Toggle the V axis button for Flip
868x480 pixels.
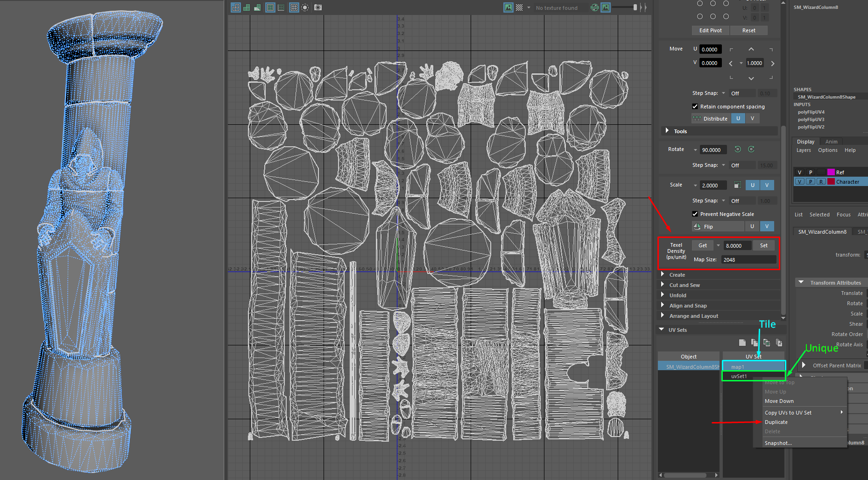[x=767, y=226]
